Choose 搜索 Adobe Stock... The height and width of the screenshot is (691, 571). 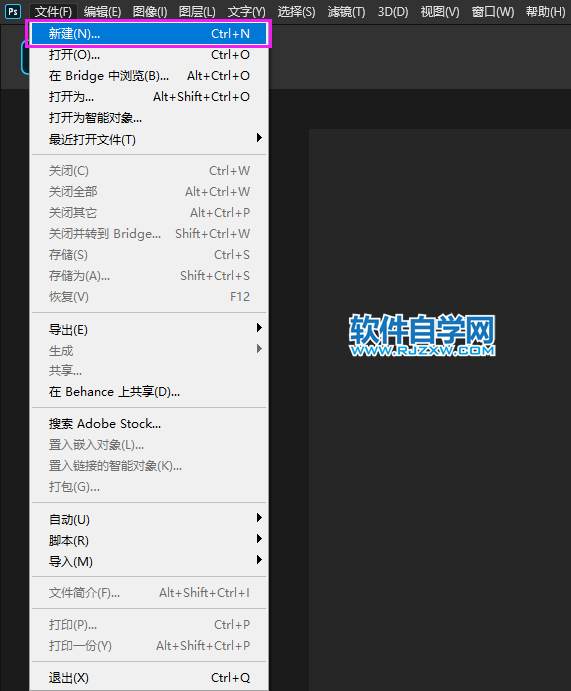tap(149, 424)
